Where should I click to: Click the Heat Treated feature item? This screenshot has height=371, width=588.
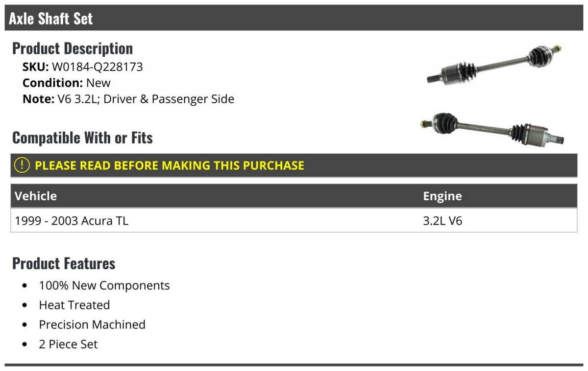(74, 305)
